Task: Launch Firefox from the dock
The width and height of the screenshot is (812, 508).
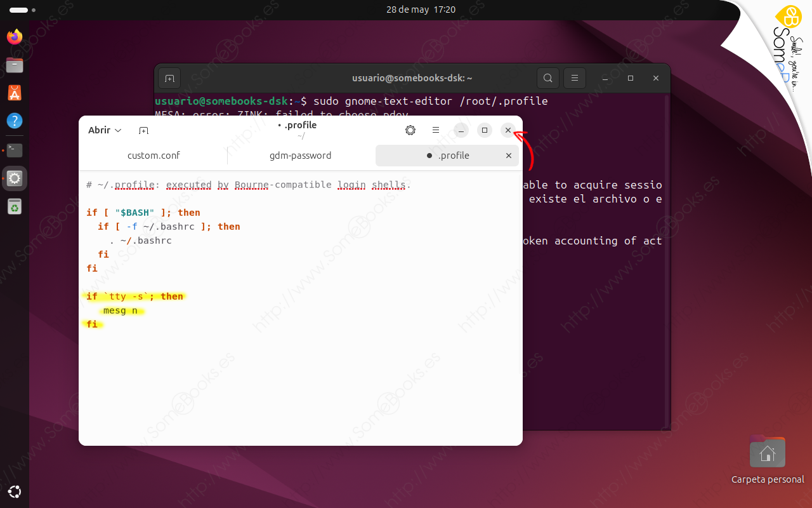Action: click(x=14, y=36)
